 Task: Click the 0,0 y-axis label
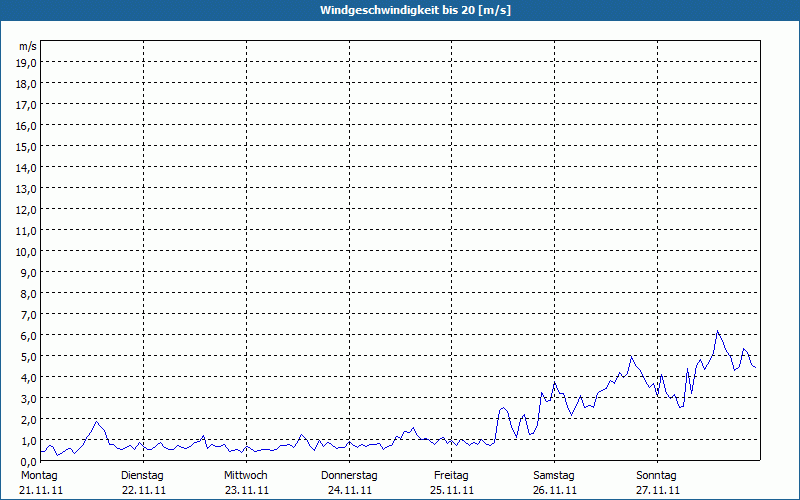tap(29, 462)
